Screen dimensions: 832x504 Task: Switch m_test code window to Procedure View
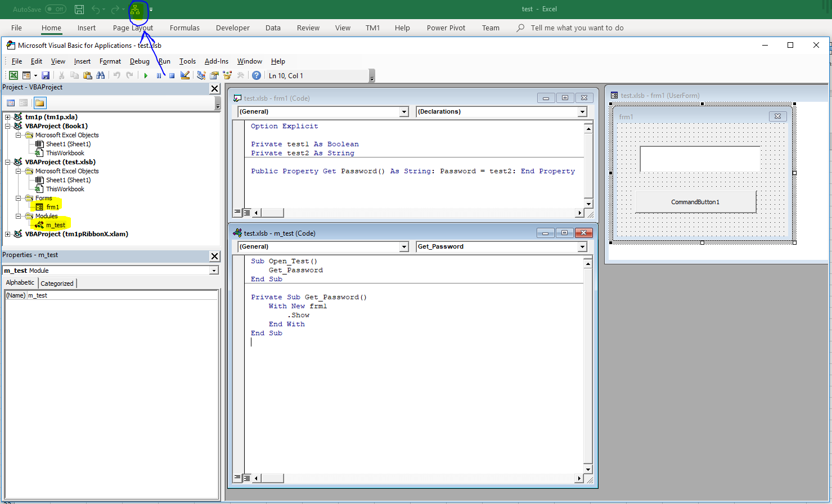(x=237, y=478)
